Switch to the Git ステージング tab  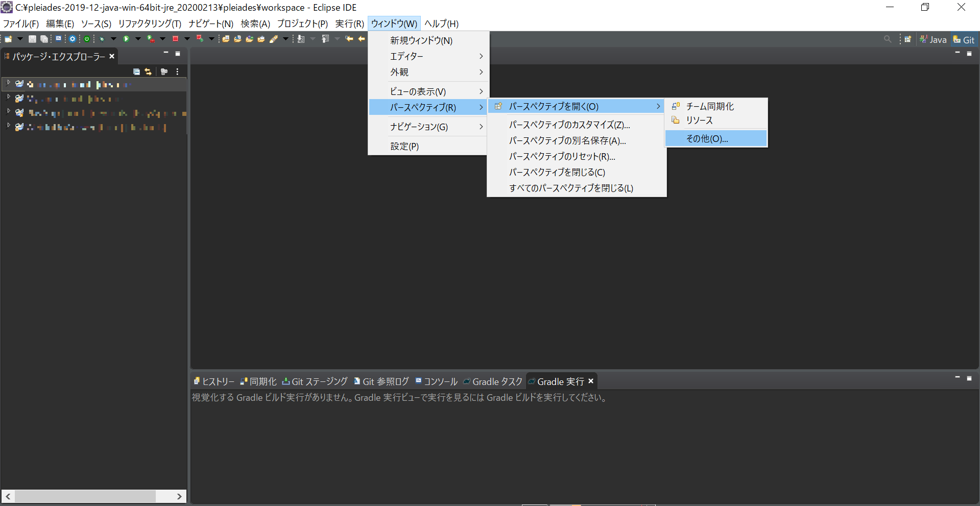(315, 381)
